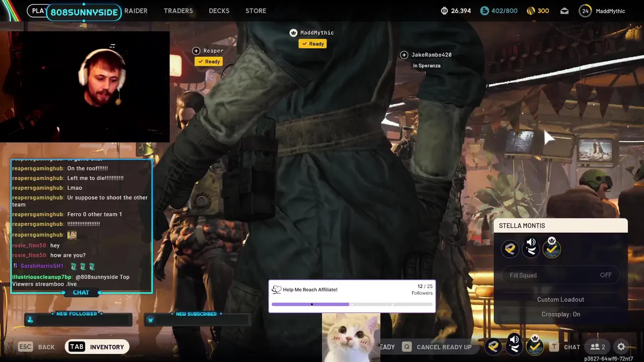Click chat message 'Left me to die!!!!!!!!!!'
Screen dimensions: 644x362
tap(95, 178)
